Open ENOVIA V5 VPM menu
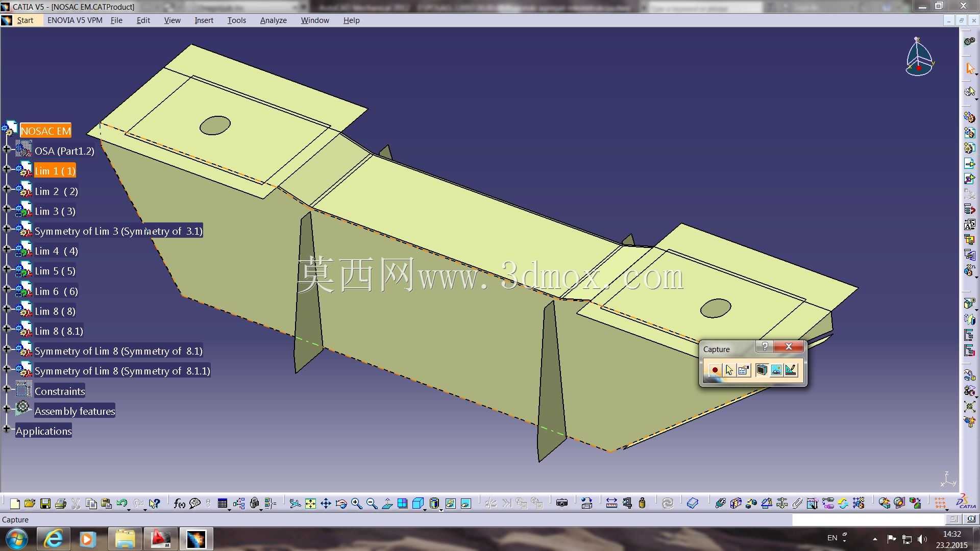This screenshot has height=551, width=980. (x=75, y=20)
